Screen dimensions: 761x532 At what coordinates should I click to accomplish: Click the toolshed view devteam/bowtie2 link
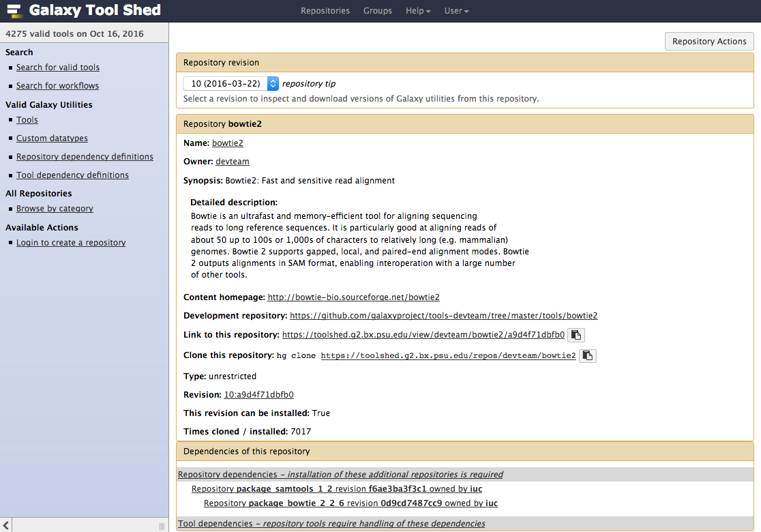423,335
